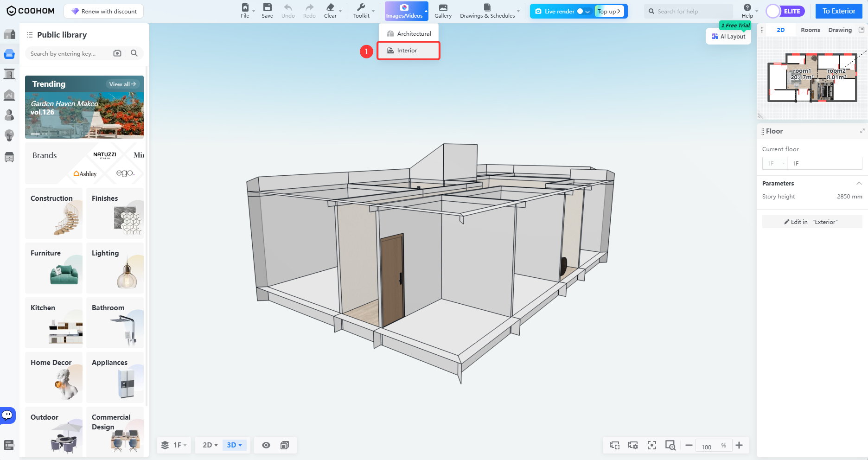Open screenshot settings icon
Screen dimensions: 868x460
click(633, 445)
